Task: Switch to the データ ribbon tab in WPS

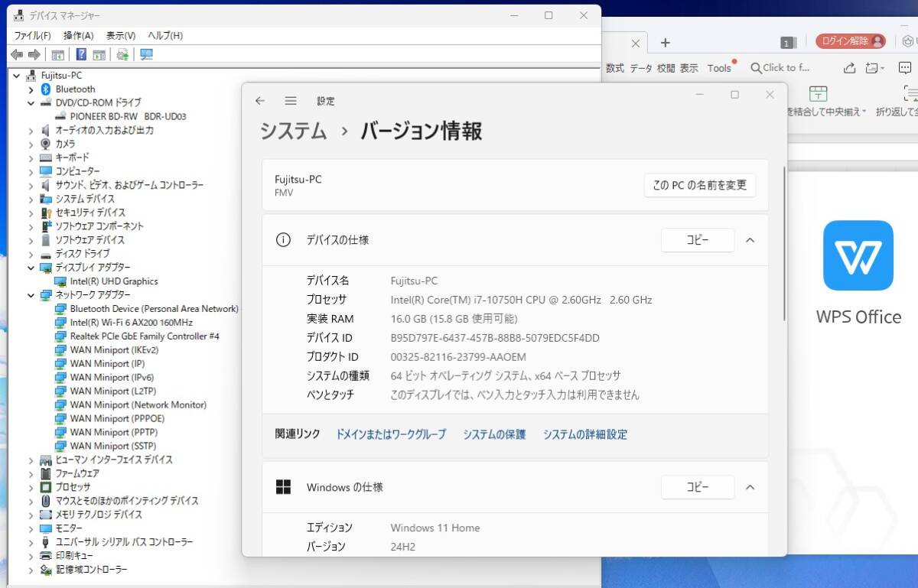Action: tap(641, 68)
